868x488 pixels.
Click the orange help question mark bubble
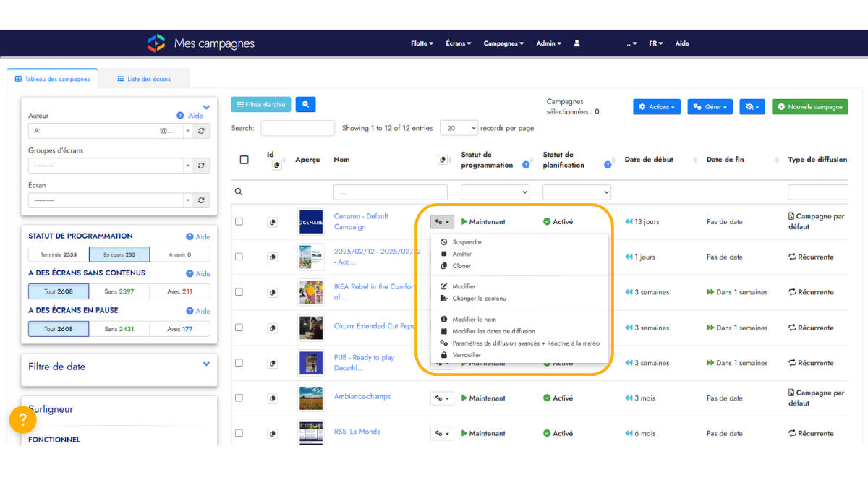22,420
